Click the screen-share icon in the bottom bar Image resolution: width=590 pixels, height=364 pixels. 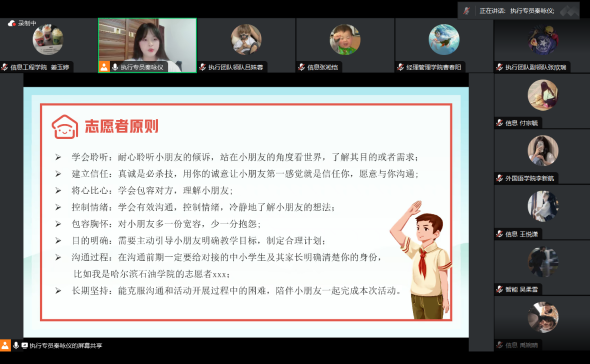pos(25,345)
